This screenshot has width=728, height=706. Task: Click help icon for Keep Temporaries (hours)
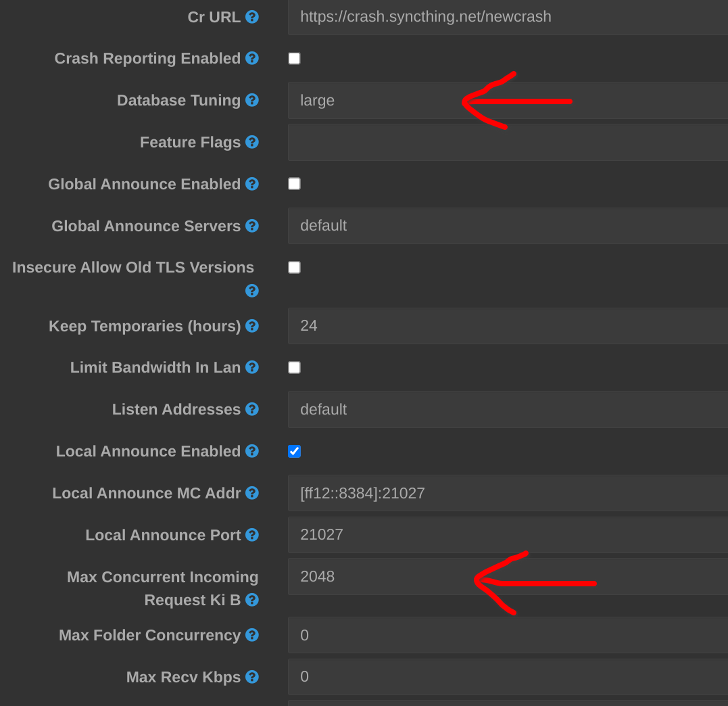tap(252, 326)
